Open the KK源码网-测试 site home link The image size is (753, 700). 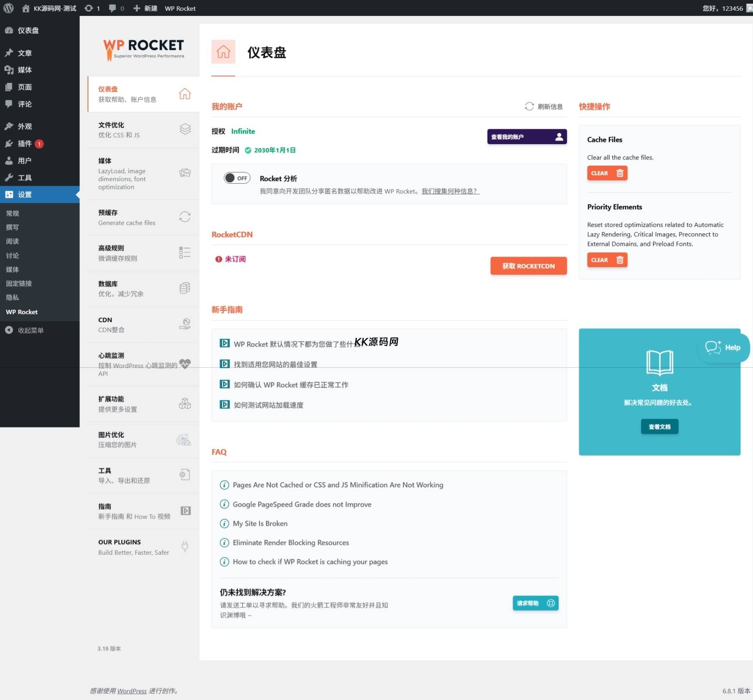click(49, 8)
